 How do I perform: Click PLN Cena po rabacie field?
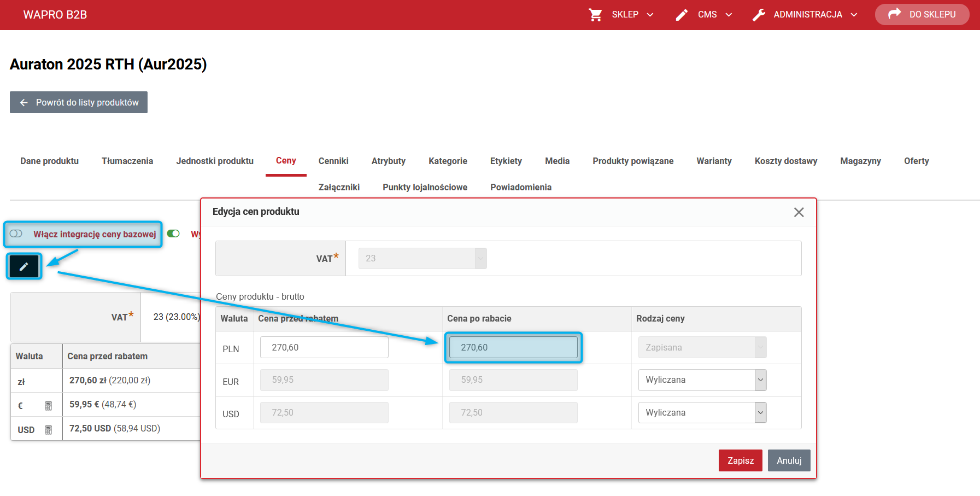point(513,347)
